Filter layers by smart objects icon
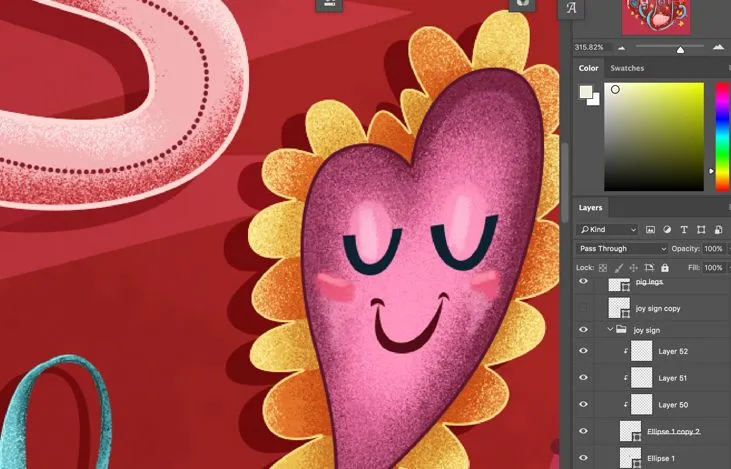This screenshot has width=731, height=469. click(x=718, y=229)
